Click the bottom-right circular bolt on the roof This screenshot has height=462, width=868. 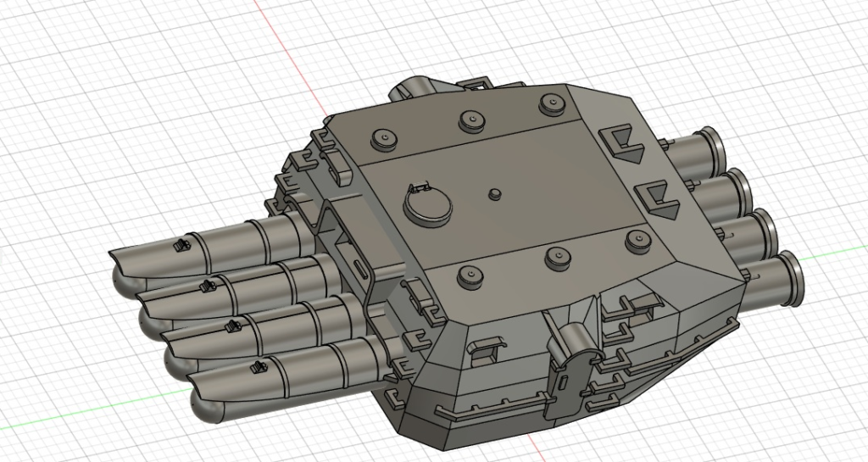click(635, 240)
